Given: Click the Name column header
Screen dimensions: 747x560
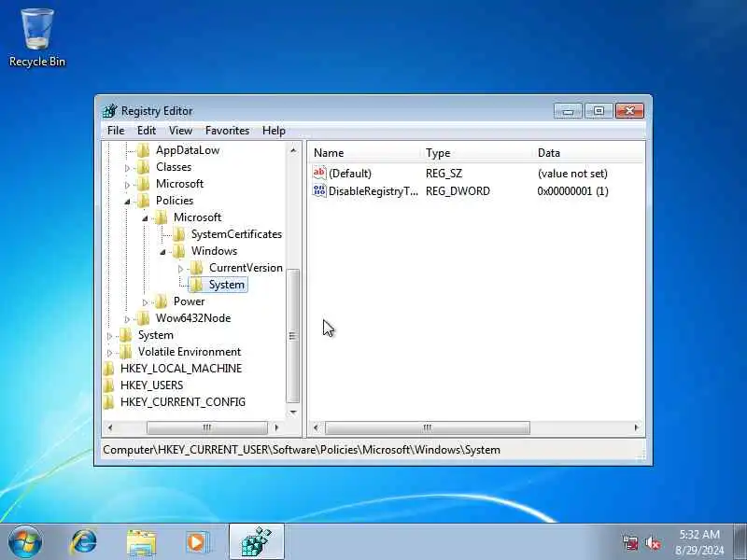Looking at the screenshot, I should pyautogui.click(x=366, y=153).
